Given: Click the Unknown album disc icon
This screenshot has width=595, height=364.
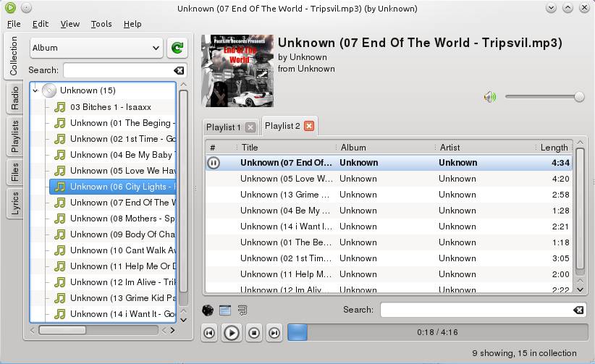Looking at the screenshot, I should pos(49,90).
